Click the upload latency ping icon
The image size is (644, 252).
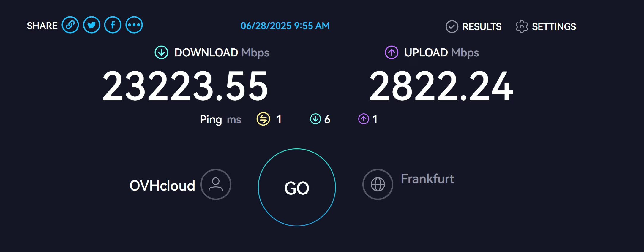(364, 119)
